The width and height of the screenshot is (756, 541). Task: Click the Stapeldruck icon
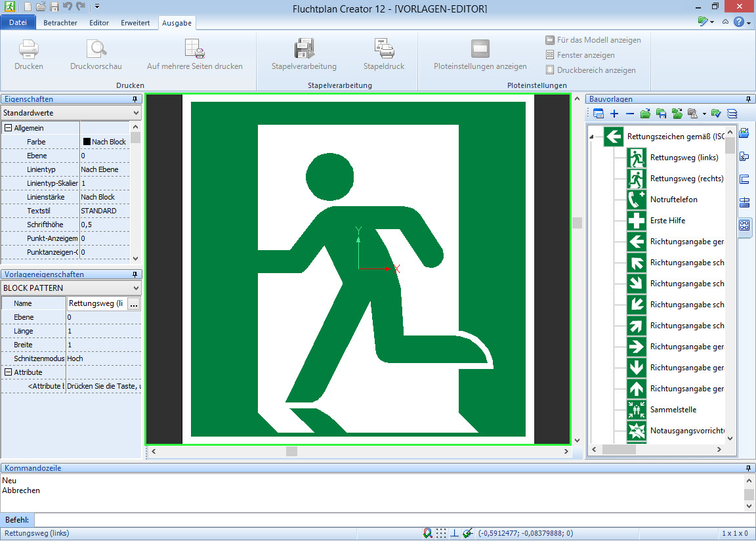click(385, 49)
